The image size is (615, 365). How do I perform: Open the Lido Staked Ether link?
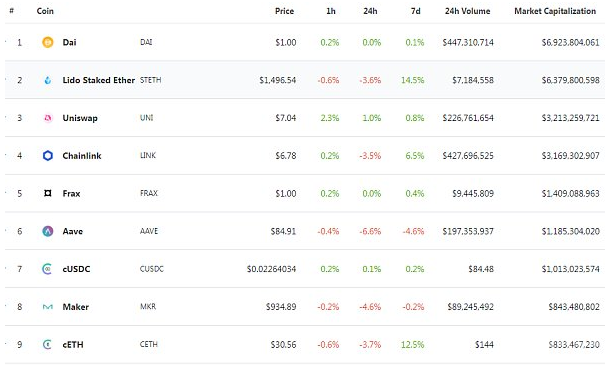(x=98, y=80)
